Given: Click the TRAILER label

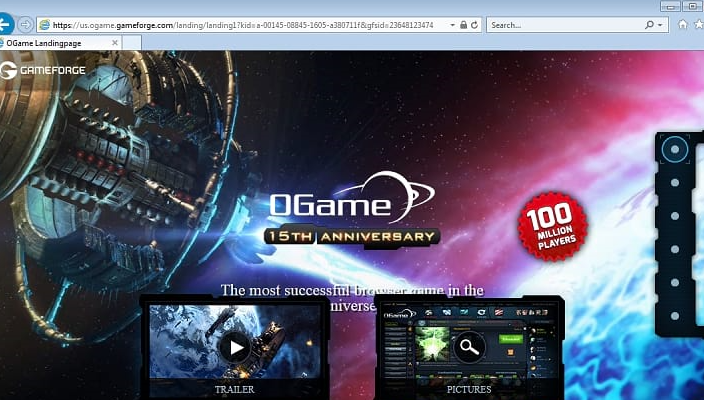Looking at the screenshot, I should pos(234,389).
